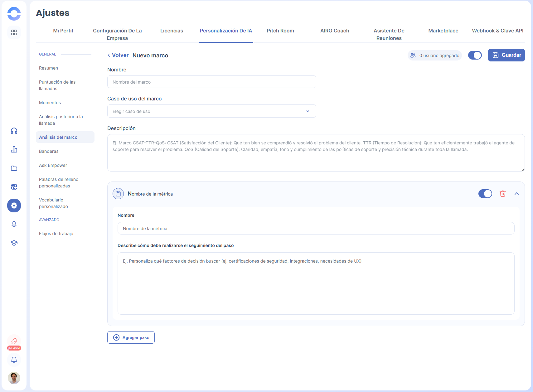Open the folder icon in sidebar

click(14, 168)
